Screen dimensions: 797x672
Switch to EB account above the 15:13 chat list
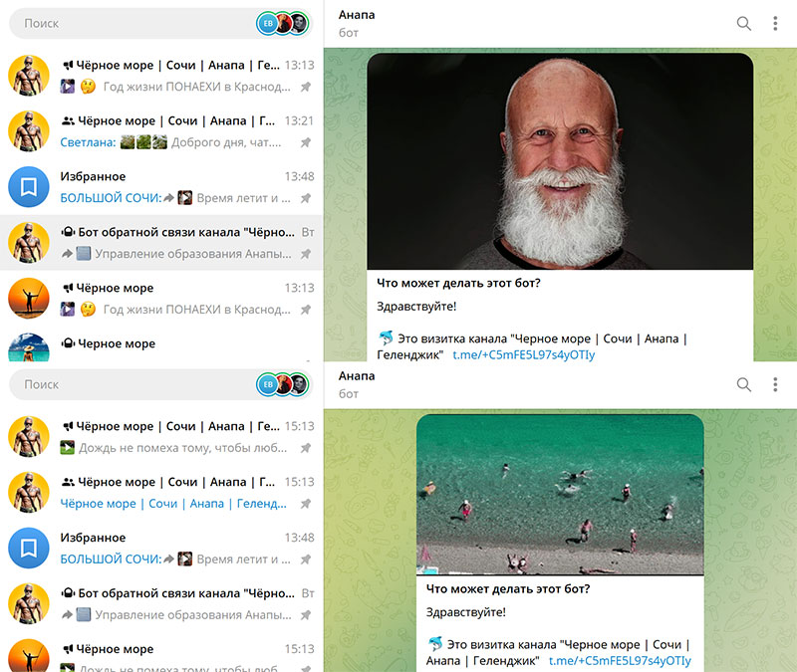click(268, 384)
